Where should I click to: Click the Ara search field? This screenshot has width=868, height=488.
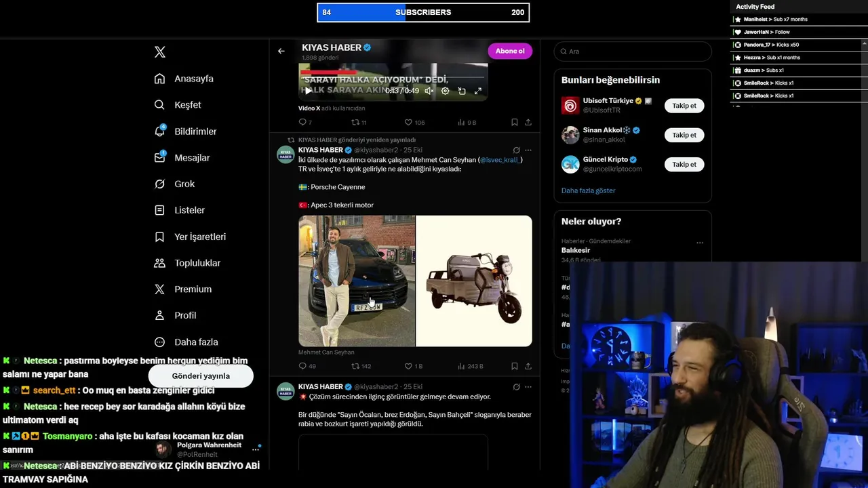(633, 52)
